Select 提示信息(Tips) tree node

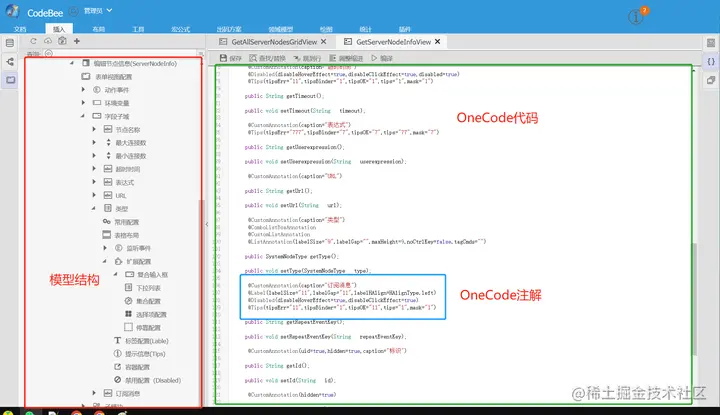click(x=139, y=354)
